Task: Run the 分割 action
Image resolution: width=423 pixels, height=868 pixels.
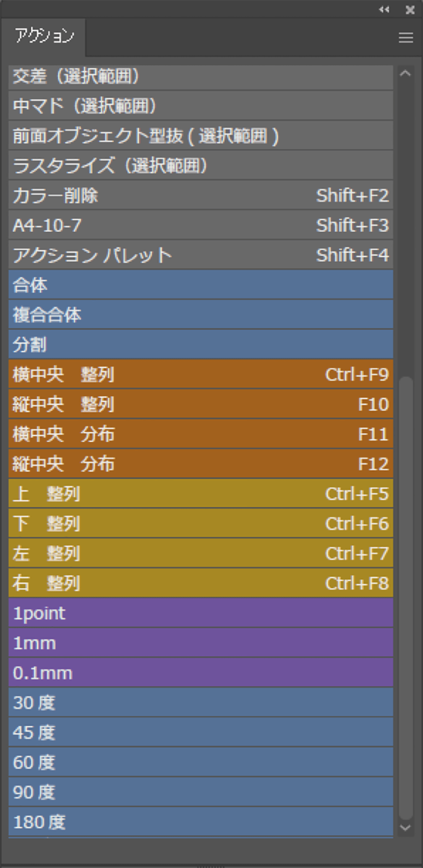Action: click(x=201, y=345)
